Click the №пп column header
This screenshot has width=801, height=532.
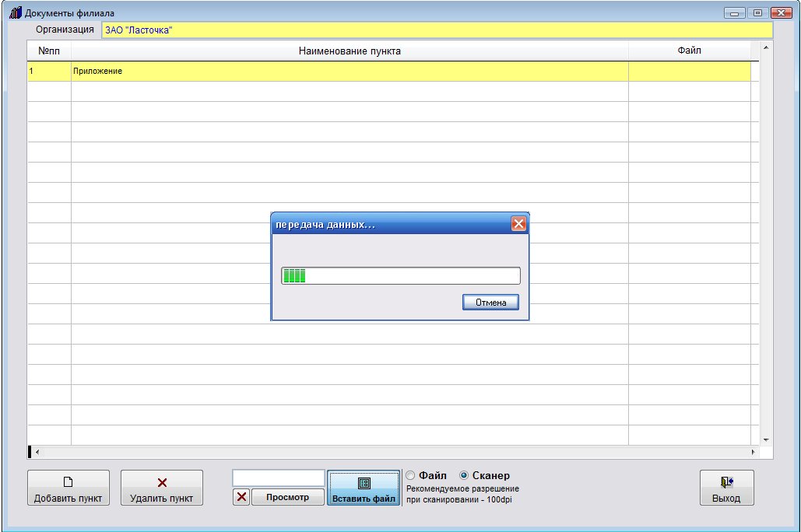tap(49, 51)
